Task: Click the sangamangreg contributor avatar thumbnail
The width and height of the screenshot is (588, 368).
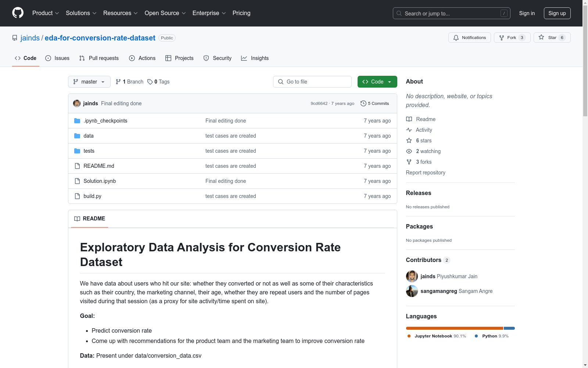Action: point(412,291)
